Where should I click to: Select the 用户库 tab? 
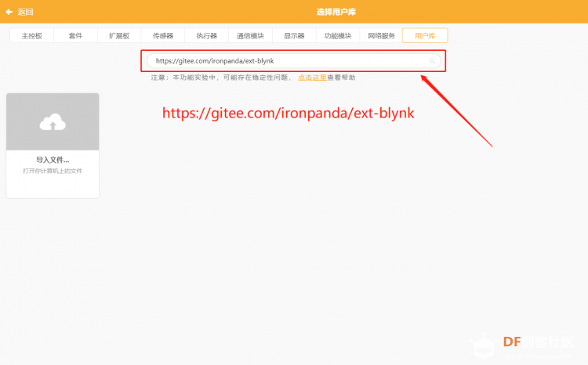[425, 35]
